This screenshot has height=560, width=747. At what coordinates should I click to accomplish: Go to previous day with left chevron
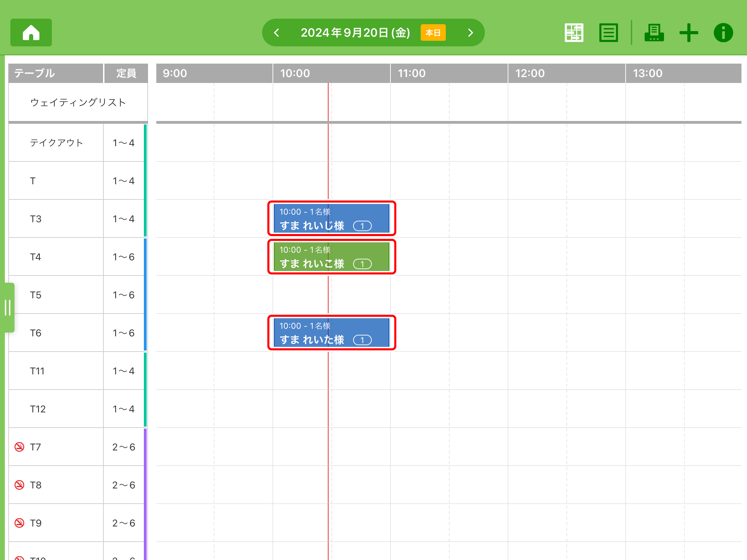pyautogui.click(x=277, y=33)
